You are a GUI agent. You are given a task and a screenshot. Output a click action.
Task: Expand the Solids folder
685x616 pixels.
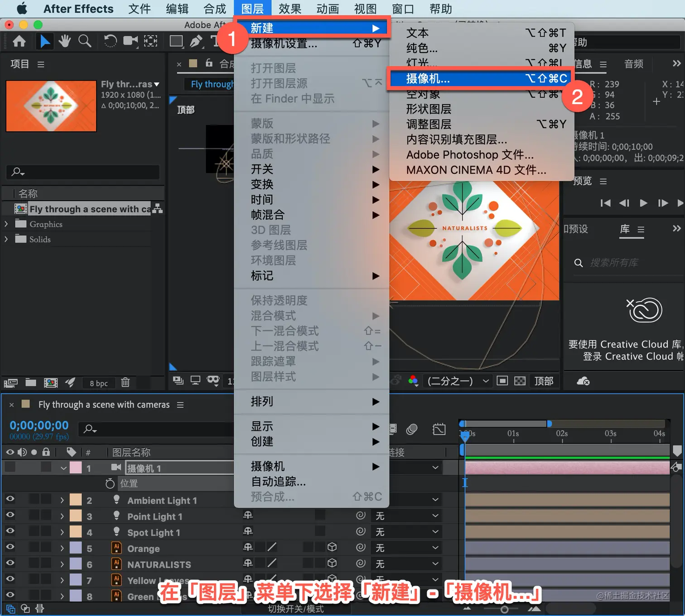click(6, 239)
